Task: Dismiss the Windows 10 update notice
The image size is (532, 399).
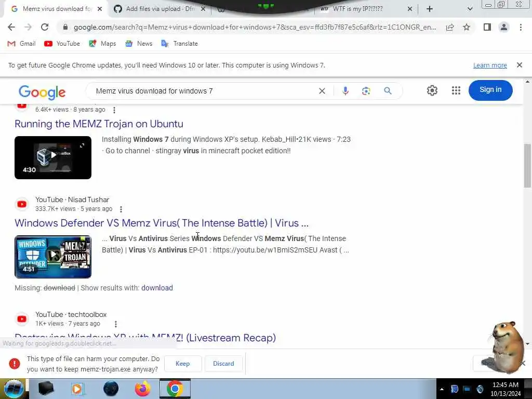Action: pos(519,65)
